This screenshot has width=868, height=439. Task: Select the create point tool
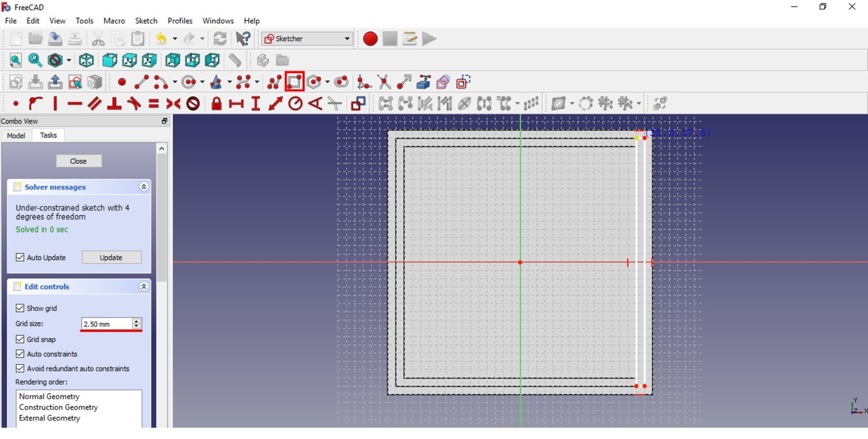tap(122, 82)
